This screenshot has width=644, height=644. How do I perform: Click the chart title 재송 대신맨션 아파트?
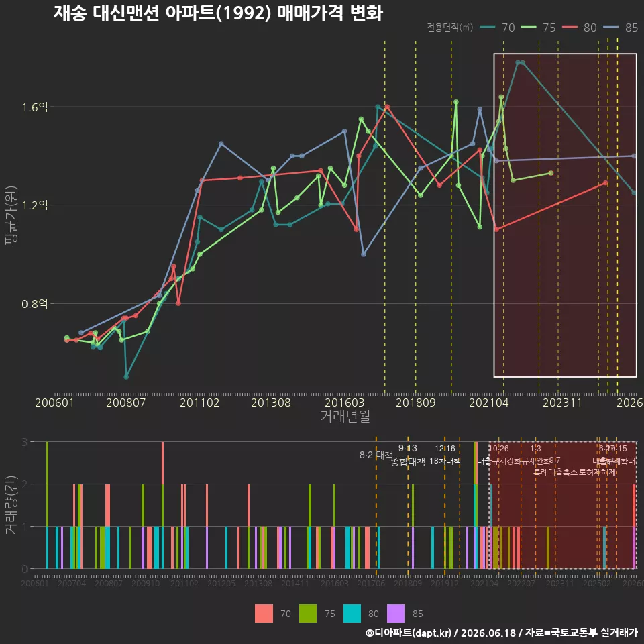click(x=218, y=13)
